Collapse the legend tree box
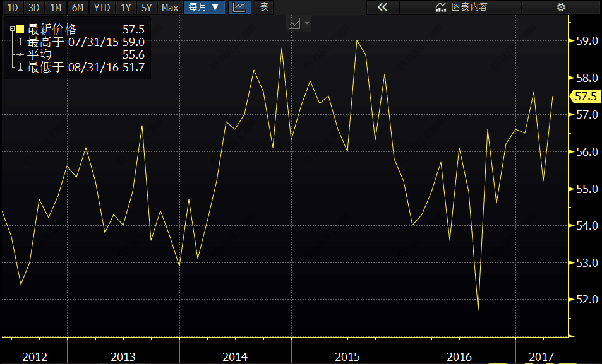This screenshot has height=364, width=602. pos(12,29)
